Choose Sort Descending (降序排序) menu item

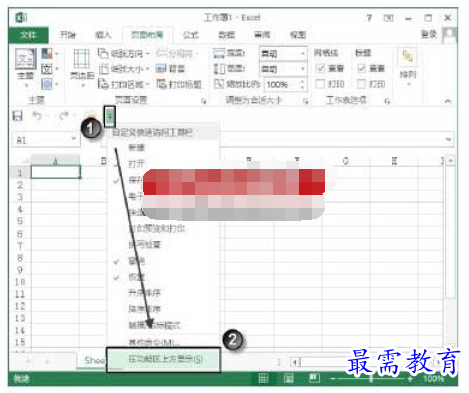[x=163, y=309]
